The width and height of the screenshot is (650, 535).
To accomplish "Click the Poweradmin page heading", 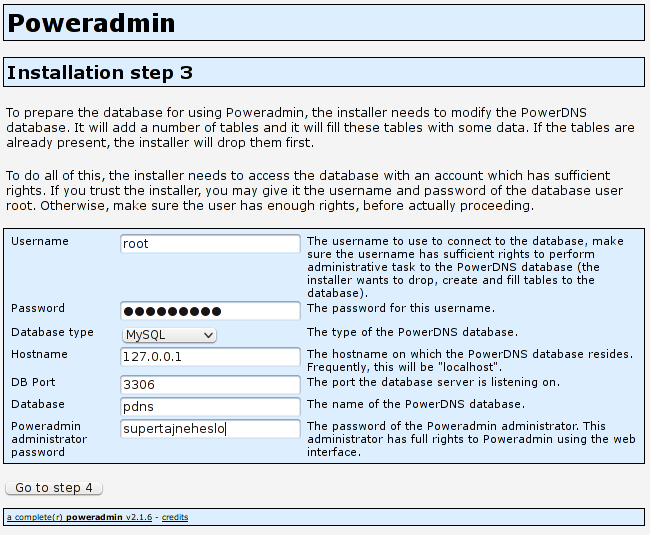I will pyautogui.click(x=91, y=23).
